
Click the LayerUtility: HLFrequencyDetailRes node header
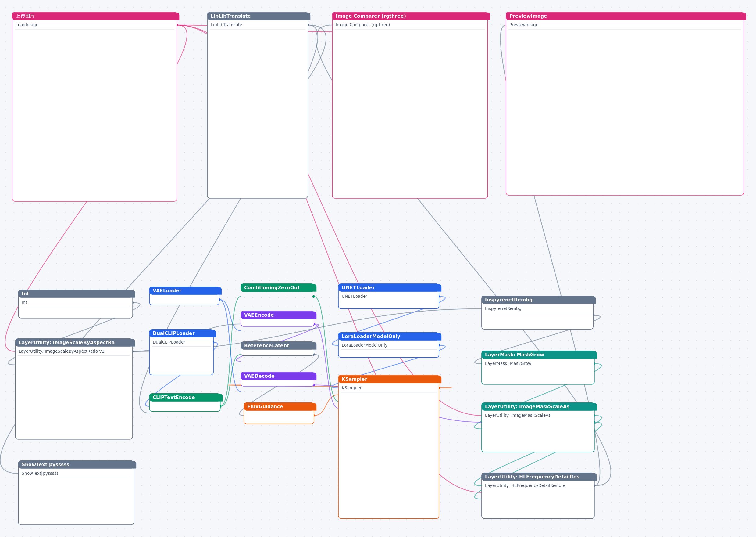tap(539, 477)
